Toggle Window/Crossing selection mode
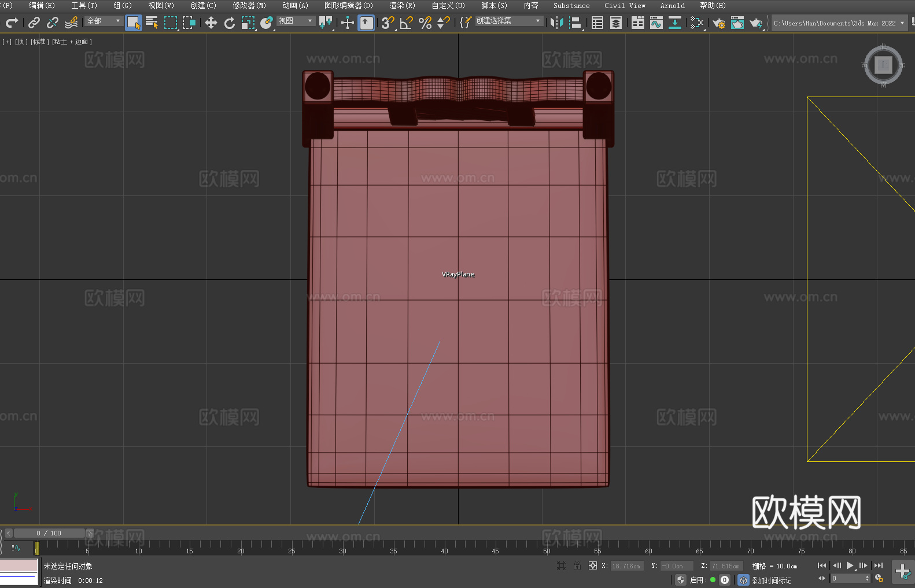The width and height of the screenshot is (915, 588). click(189, 23)
